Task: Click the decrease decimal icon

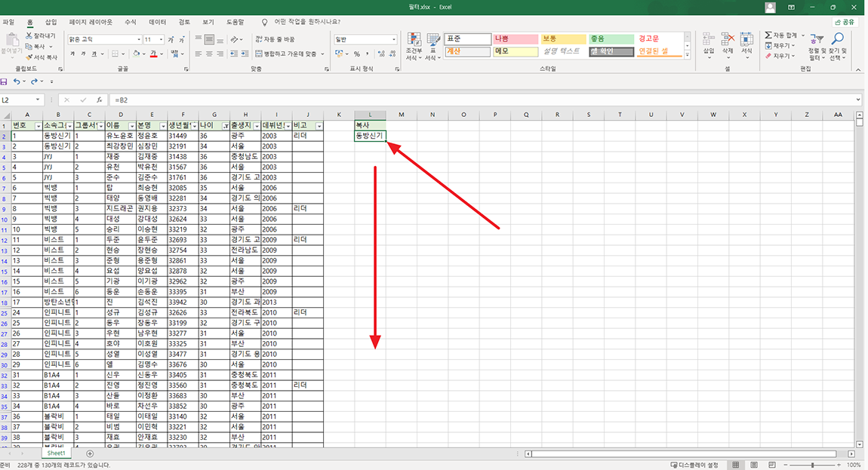Action: 392,54
